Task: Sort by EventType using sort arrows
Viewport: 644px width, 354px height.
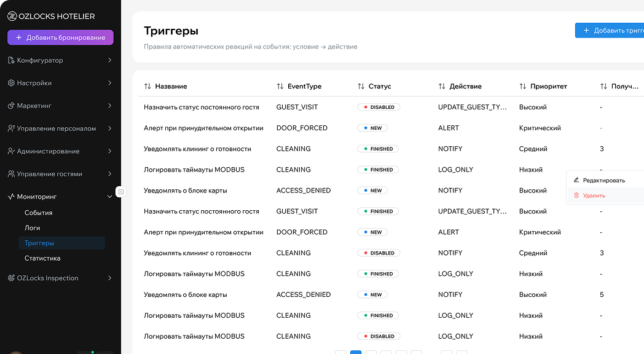Action: coord(280,87)
